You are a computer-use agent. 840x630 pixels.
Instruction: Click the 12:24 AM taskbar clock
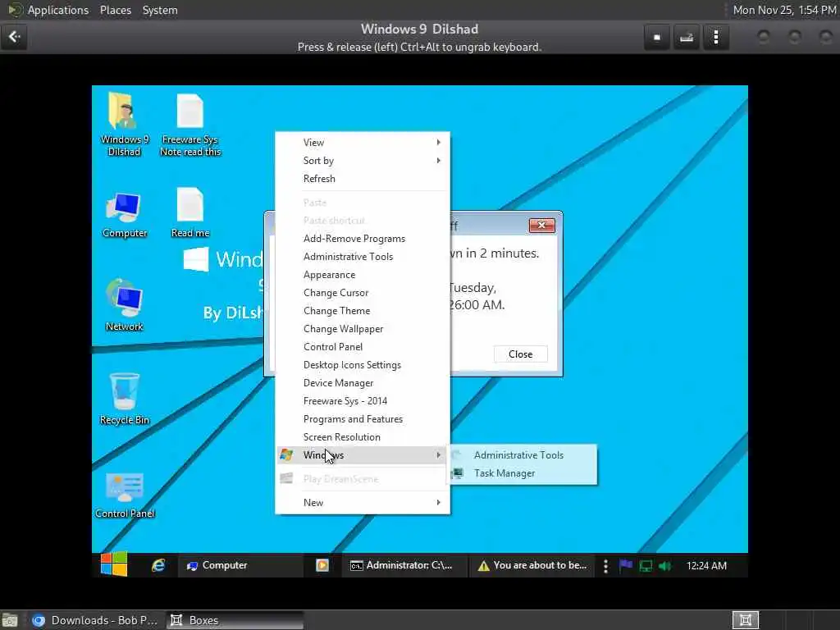(706, 566)
